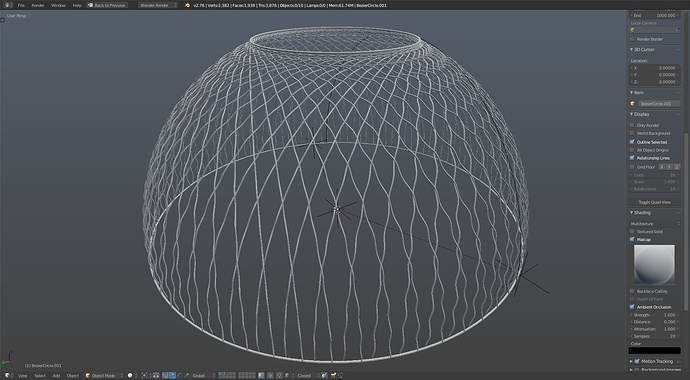Uncheck the Relationship Lines option

(x=632, y=158)
